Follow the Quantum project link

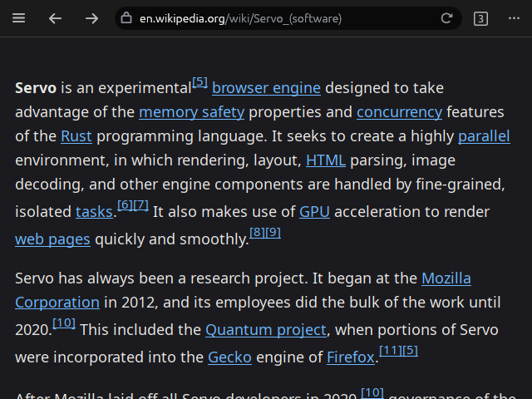[266, 330]
